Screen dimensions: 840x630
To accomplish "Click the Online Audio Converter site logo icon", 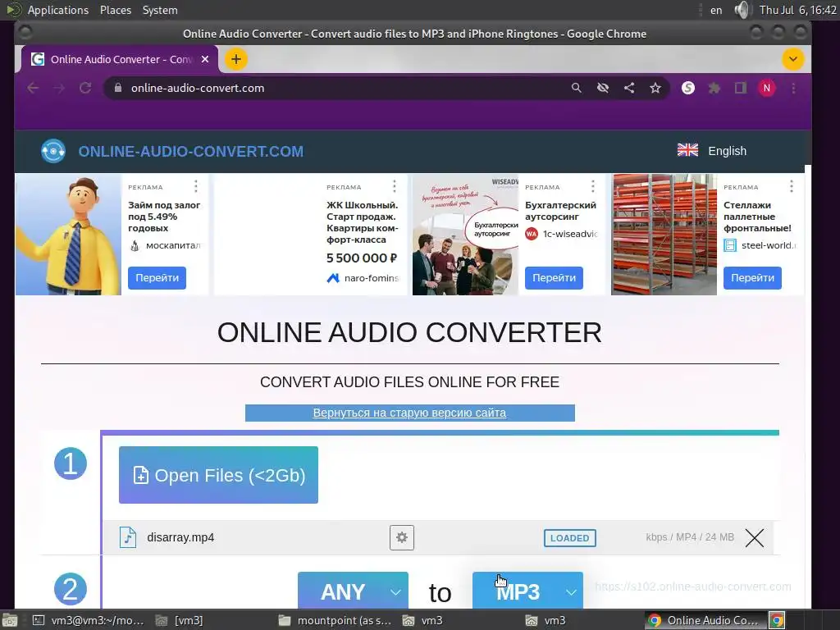I will pos(53,151).
